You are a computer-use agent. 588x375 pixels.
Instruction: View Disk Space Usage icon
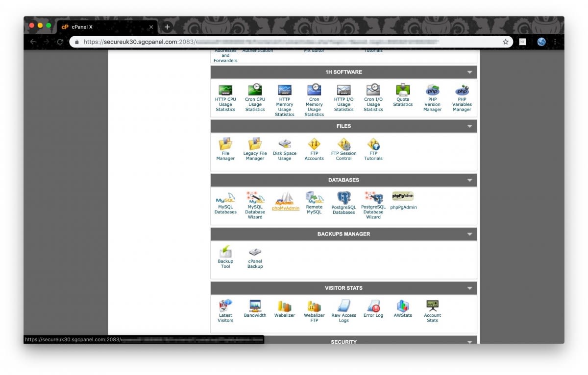[x=285, y=144]
